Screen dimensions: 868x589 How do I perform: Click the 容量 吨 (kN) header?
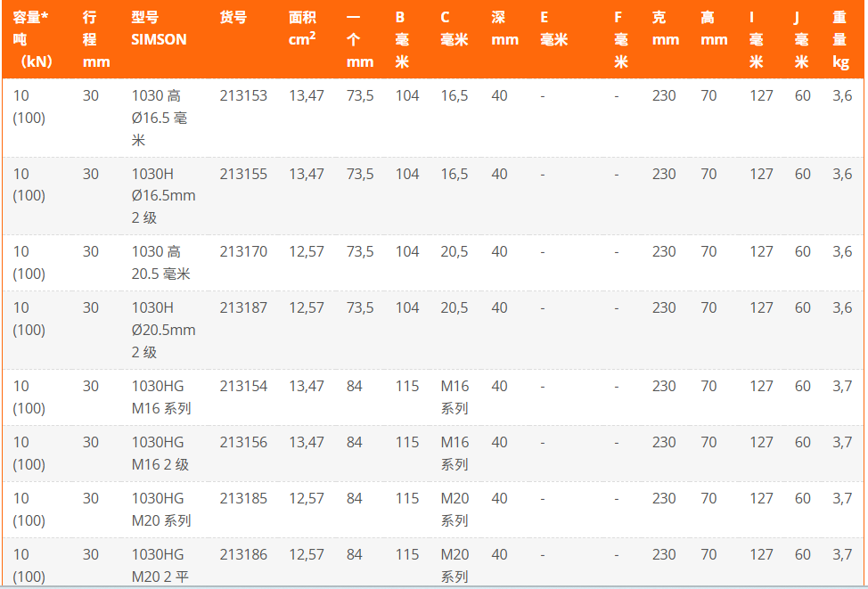coord(33,40)
